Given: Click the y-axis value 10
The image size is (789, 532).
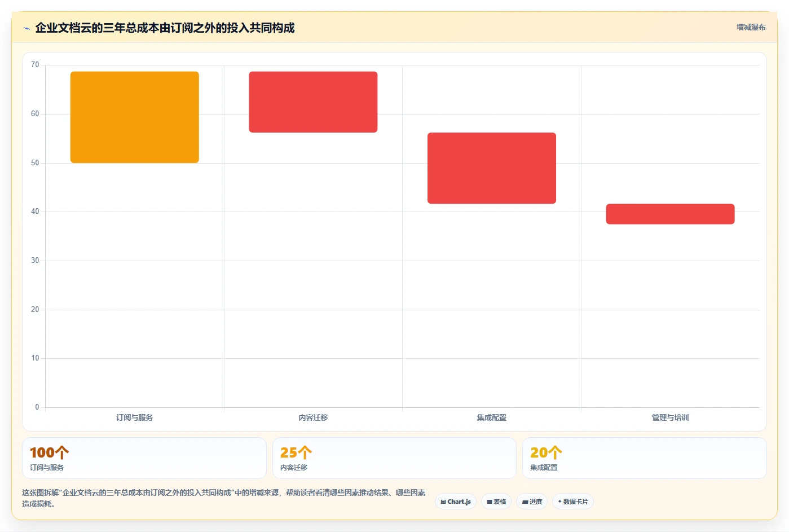Looking at the screenshot, I should pyautogui.click(x=35, y=358).
